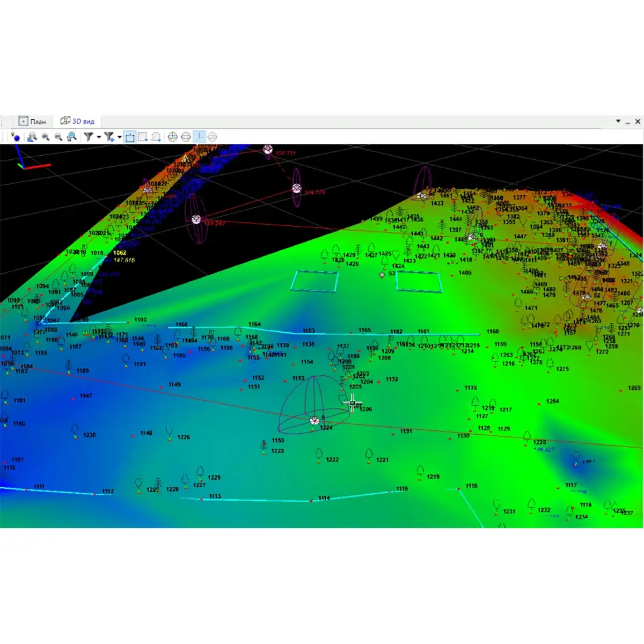The width and height of the screenshot is (644, 644).
Task: Click the first colored orbit sphere icon
Action: 173,137
